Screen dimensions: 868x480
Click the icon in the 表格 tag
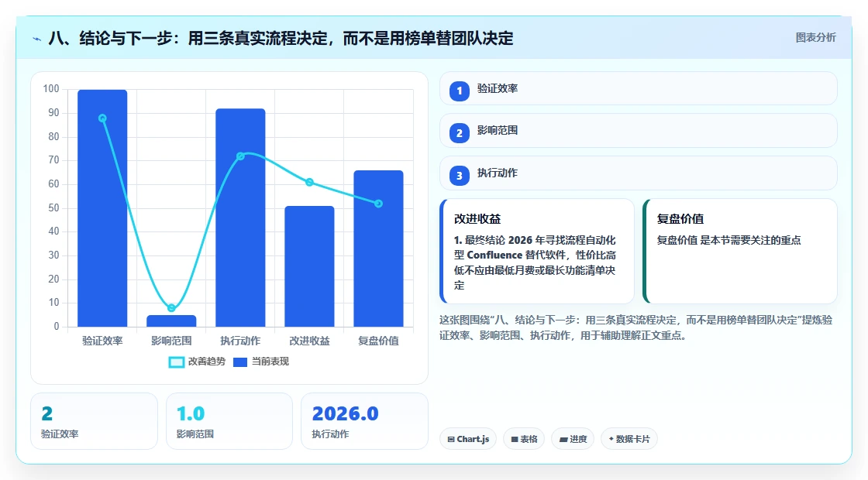click(515, 439)
